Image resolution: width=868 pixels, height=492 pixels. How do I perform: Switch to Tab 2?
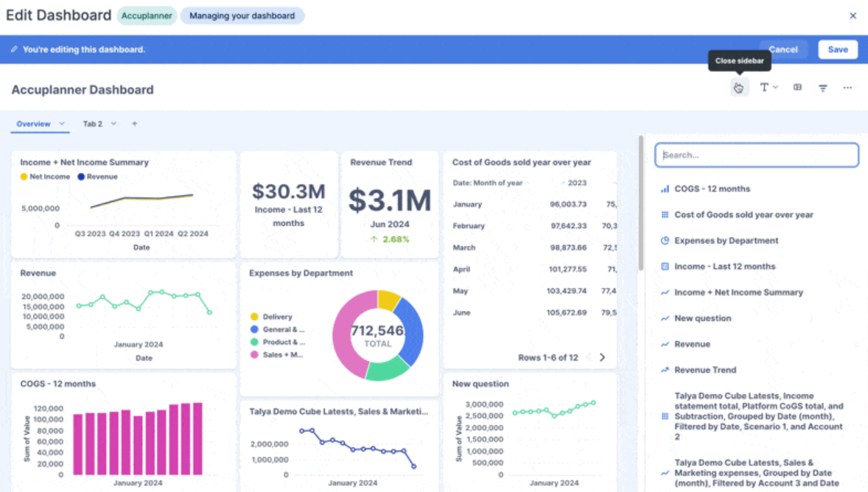[93, 123]
